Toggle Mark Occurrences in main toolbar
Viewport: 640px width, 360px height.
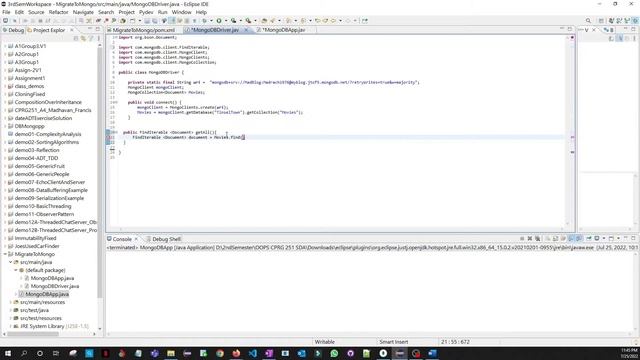(173, 20)
